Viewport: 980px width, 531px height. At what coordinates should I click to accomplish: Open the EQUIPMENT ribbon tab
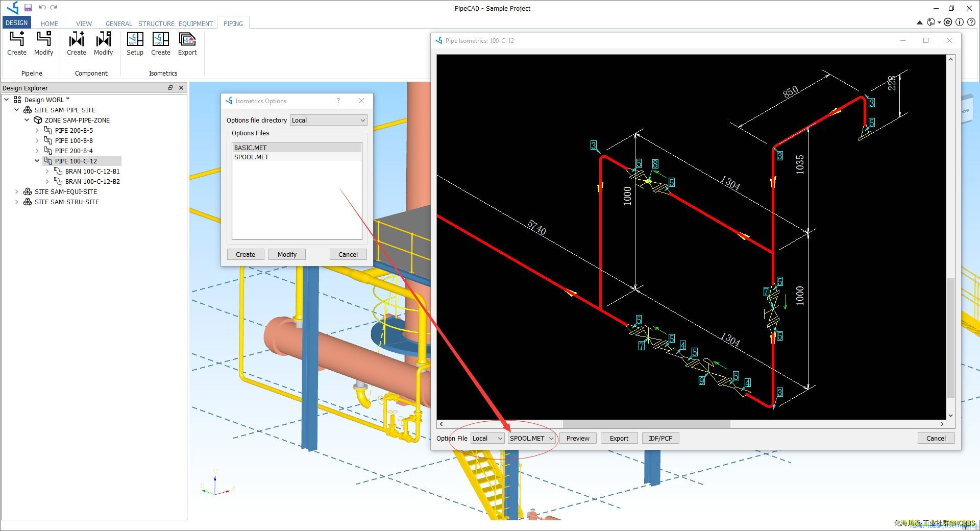click(195, 23)
